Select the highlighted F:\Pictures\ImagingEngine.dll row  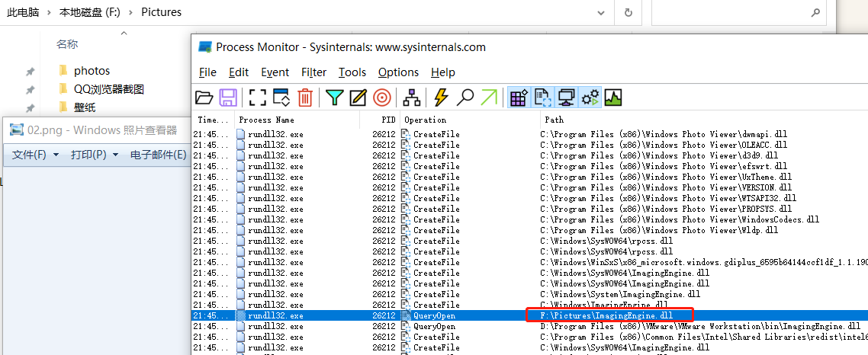coord(530,315)
